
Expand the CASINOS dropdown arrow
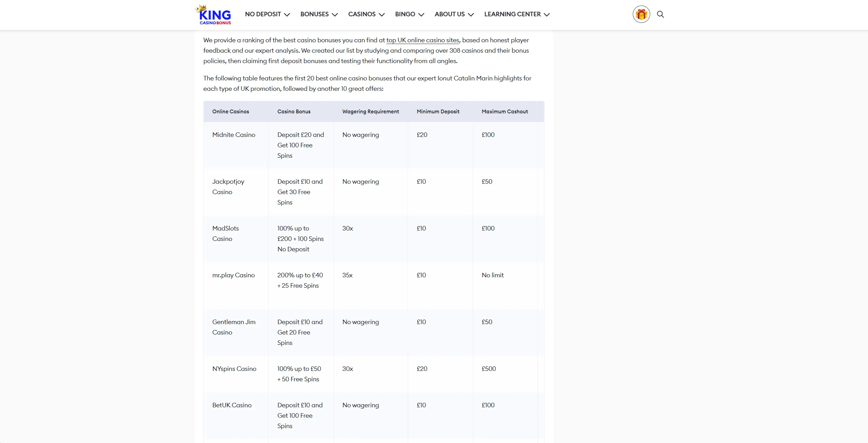382,15
